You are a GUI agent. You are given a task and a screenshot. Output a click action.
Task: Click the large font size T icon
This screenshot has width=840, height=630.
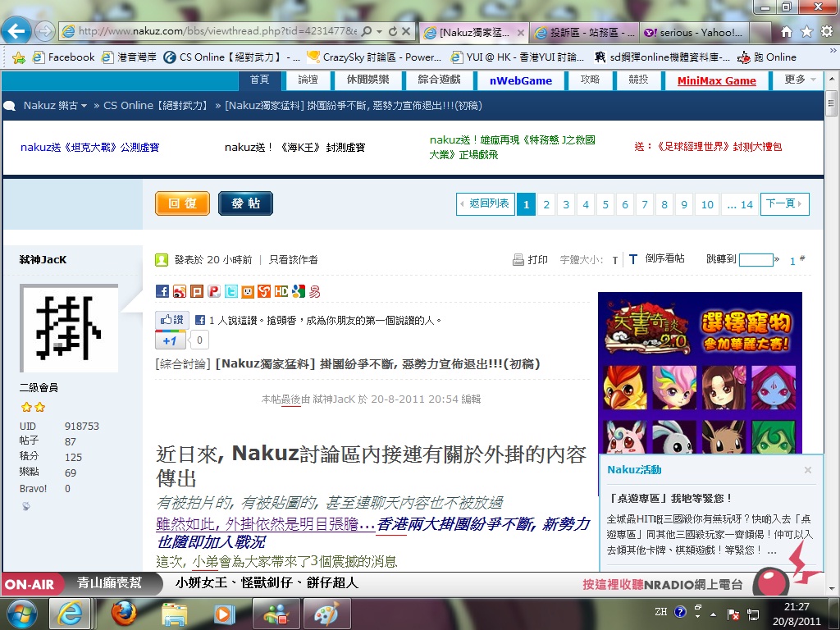632,259
